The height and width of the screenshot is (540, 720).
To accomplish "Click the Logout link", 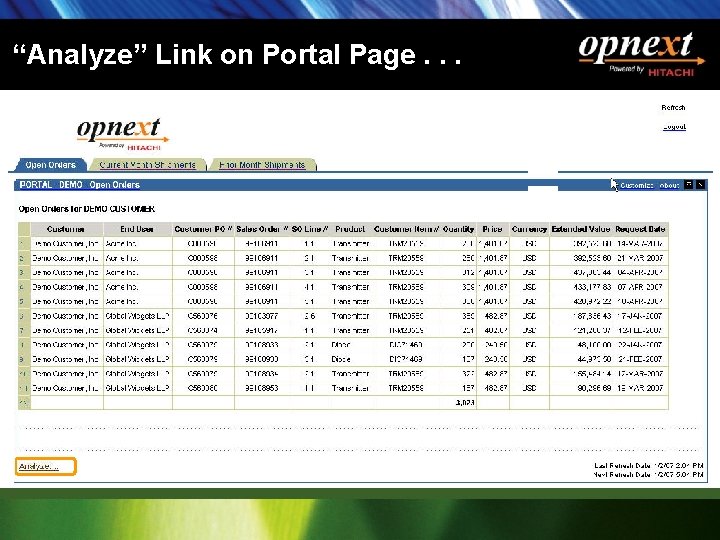I will click(x=674, y=127).
